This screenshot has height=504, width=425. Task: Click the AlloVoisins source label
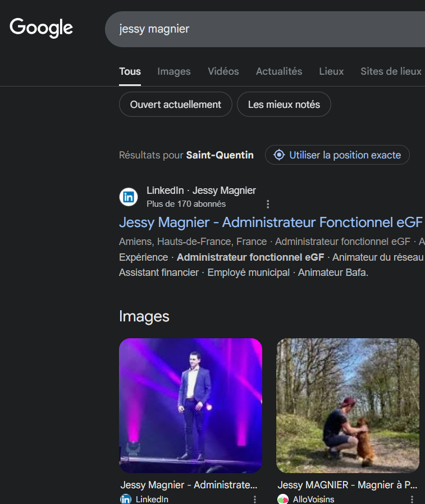tap(313, 499)
